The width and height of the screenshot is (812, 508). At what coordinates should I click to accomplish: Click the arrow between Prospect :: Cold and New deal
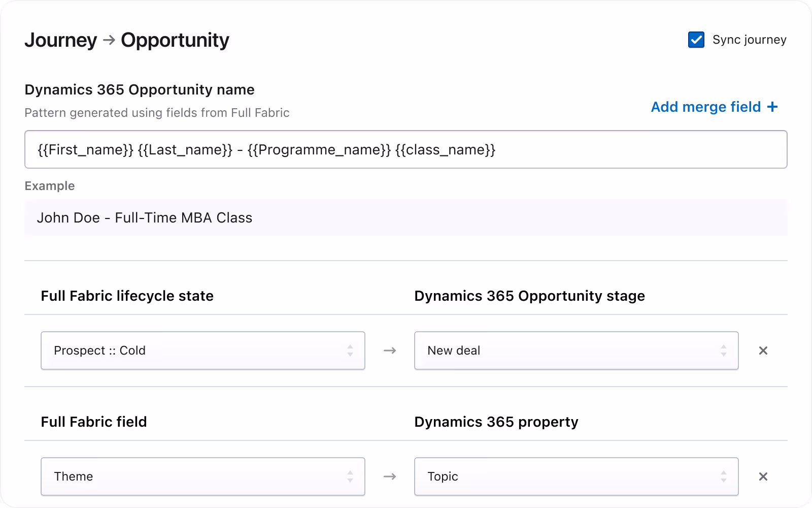tap(390, 351)
